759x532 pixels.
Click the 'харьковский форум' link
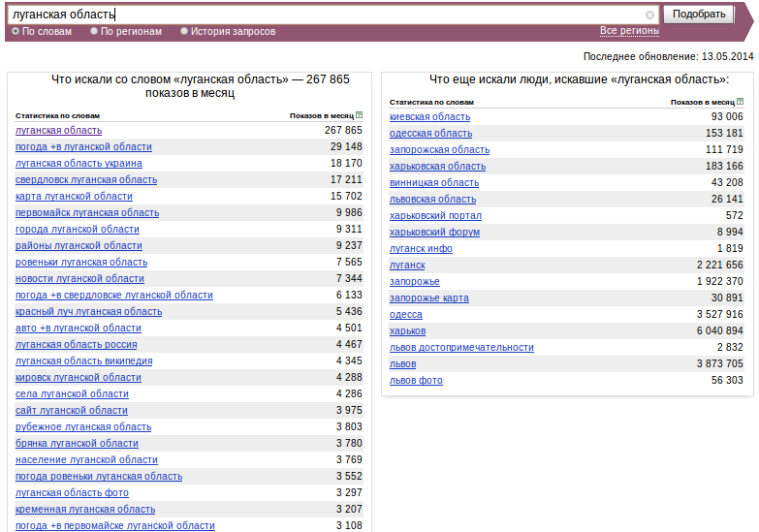(x=434, y=232)
